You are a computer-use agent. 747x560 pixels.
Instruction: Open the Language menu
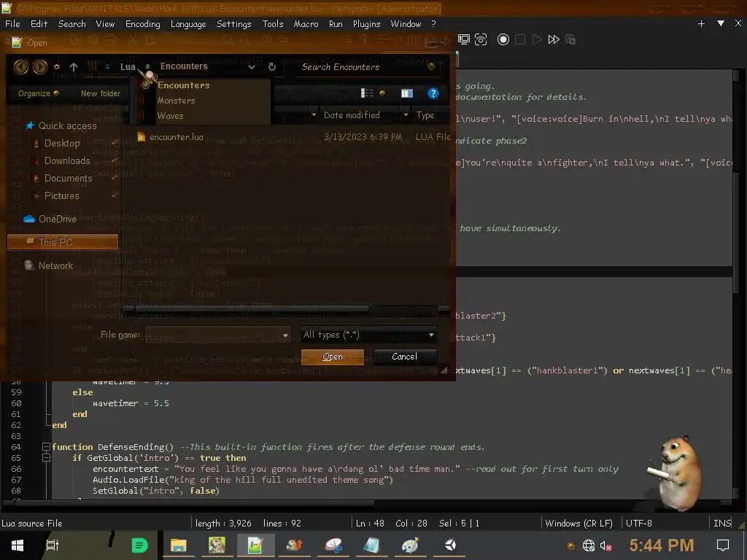click(x=188, y=24)
